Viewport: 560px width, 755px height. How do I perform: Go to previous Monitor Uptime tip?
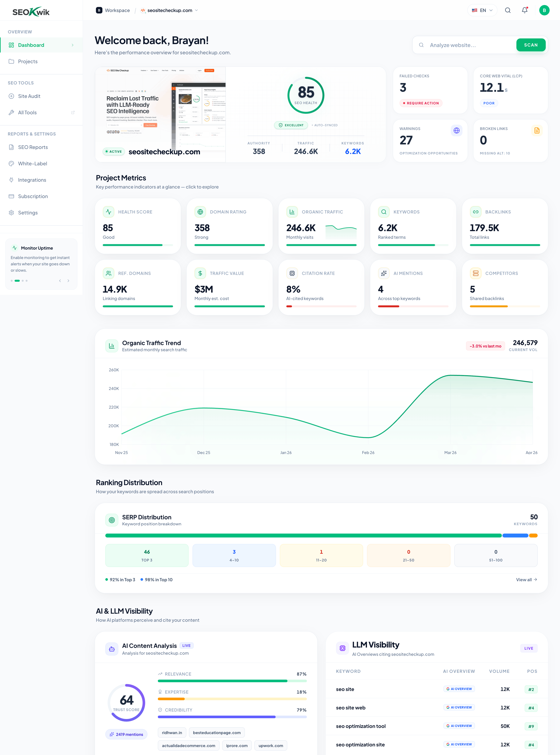(60, 281)
